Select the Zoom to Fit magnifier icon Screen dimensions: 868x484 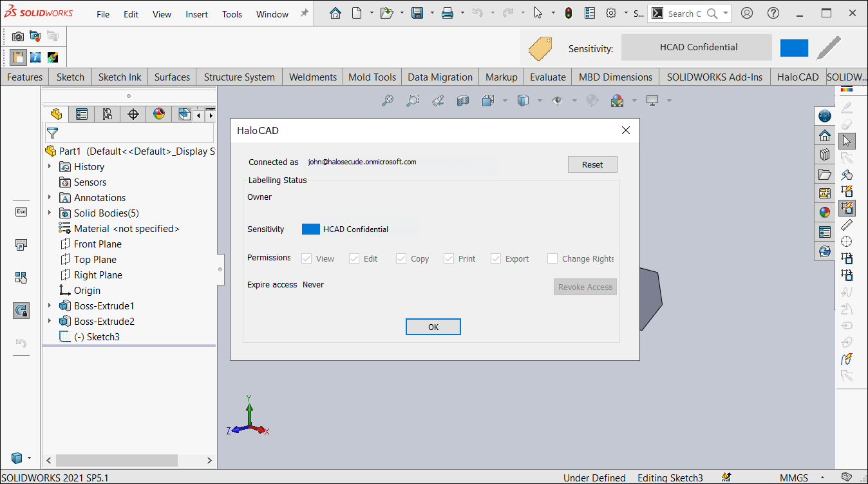(388, 101)
